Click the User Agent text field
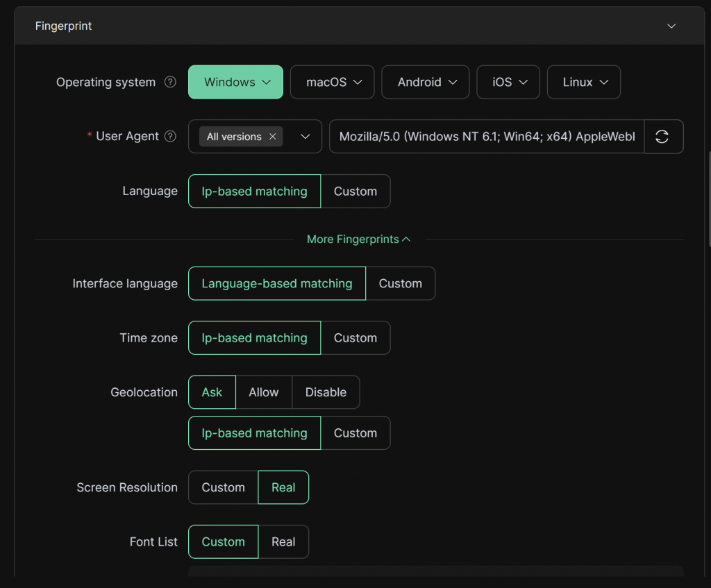The image size is (711, 588). click(486, 137)
